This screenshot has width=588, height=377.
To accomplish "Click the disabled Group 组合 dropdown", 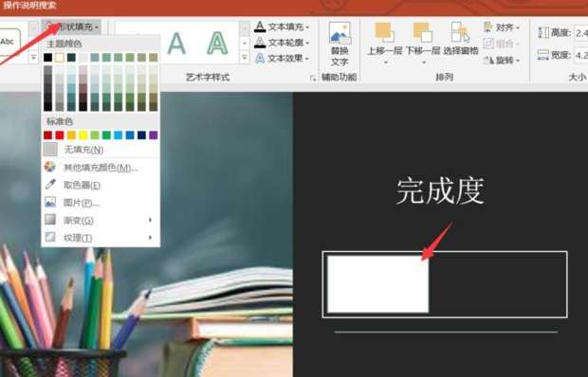I will coord(502,44).
